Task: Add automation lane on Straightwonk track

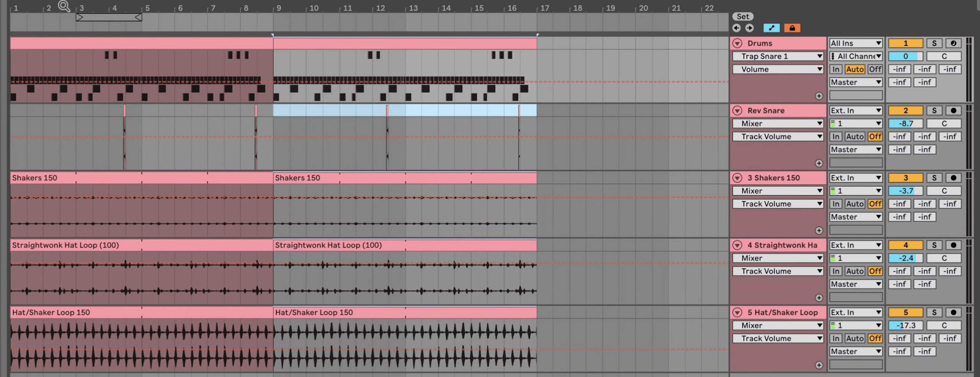Action: (819, 298)
